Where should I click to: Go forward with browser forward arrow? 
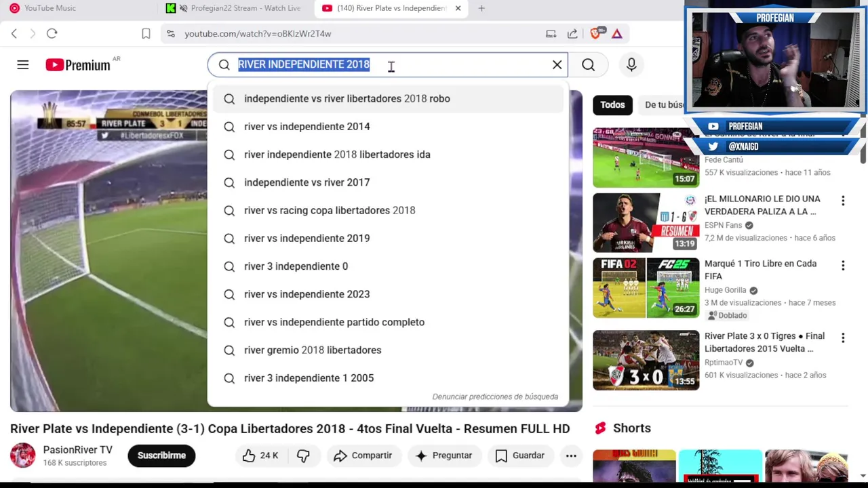(x=33, y=33)
